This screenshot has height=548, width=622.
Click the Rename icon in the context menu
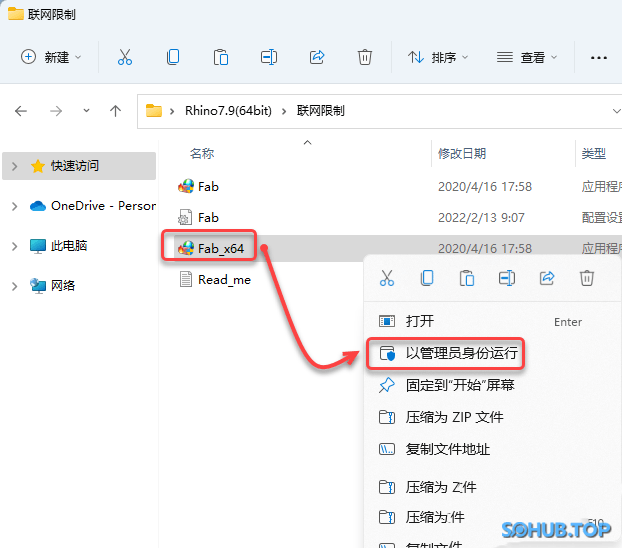point(507,278)
